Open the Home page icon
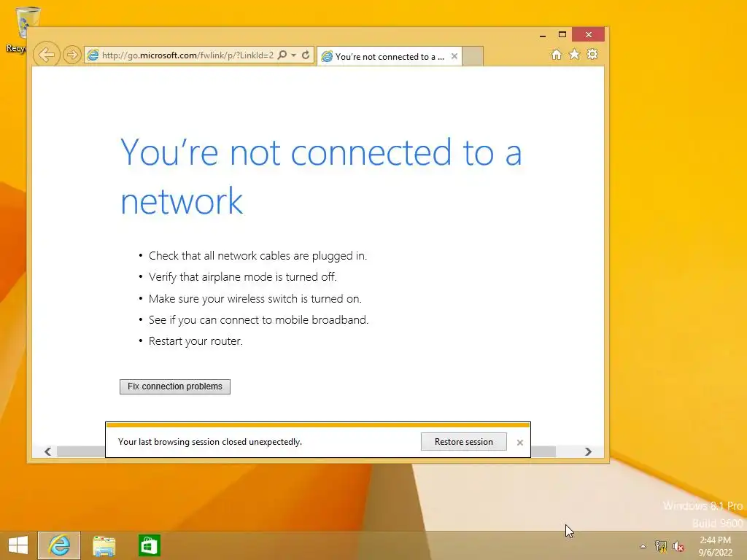 (556, 54)
